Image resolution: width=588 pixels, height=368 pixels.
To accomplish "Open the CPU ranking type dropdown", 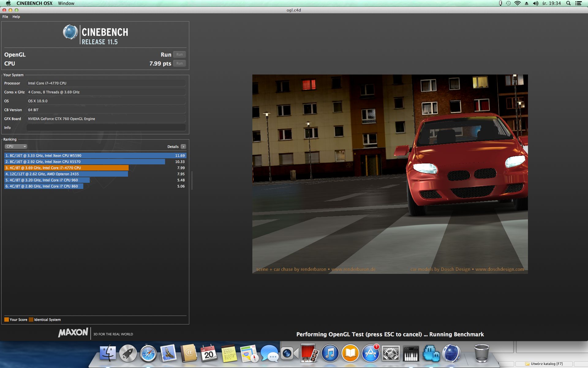I will (16, 147).
